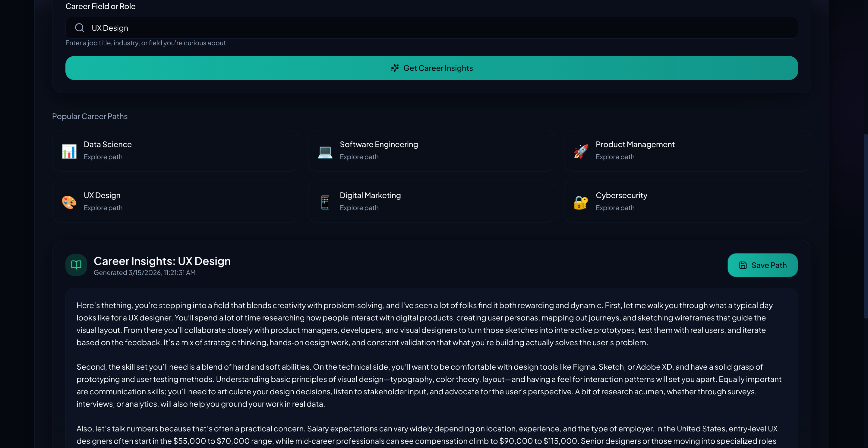This screenshot has height=448, width=868.
Task: Click the Software Engineering laptop icon
Action: pos(325,151)
